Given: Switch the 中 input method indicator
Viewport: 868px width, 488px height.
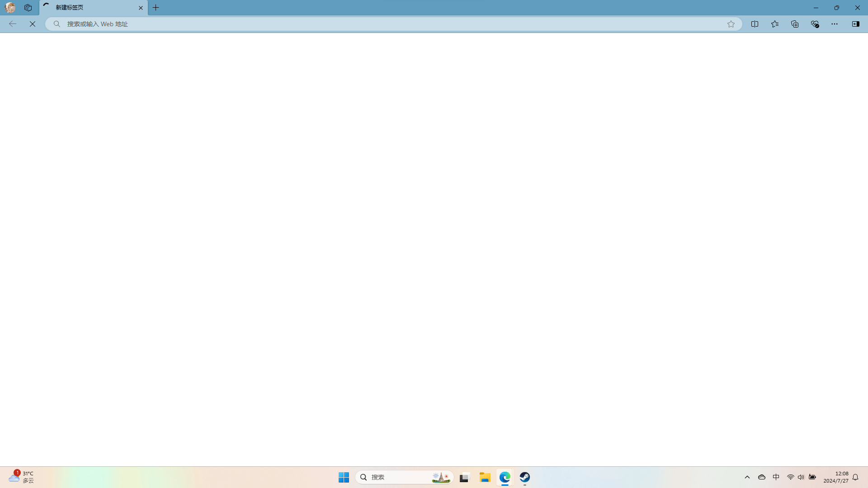Looking at the screenshot, I should point(776,477).
